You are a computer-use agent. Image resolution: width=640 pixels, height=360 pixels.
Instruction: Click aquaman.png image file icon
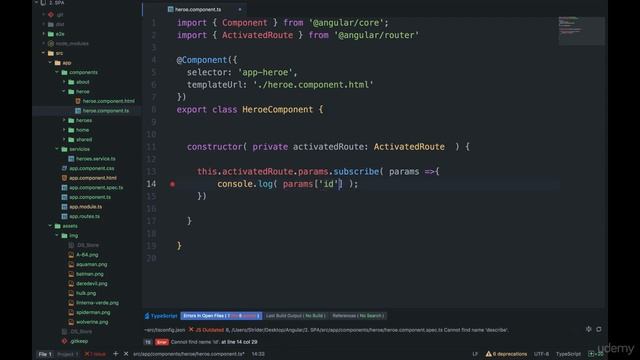click(x=71, y=264)
